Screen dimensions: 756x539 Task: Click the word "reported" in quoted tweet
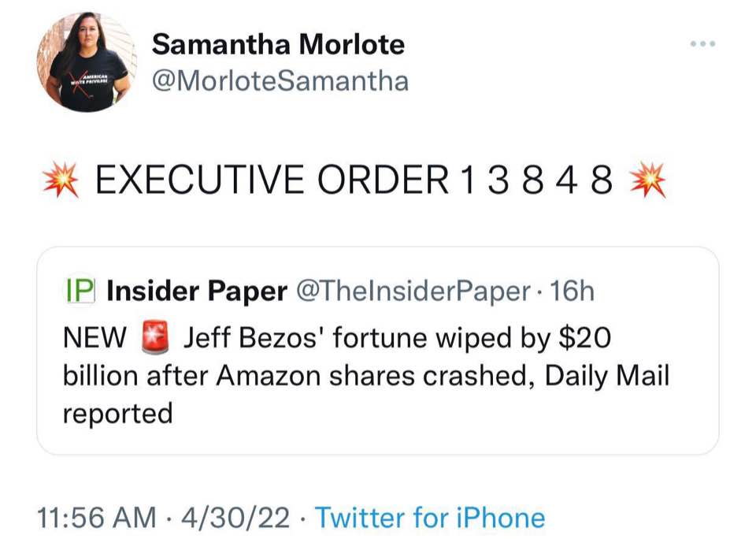[117, 411]
